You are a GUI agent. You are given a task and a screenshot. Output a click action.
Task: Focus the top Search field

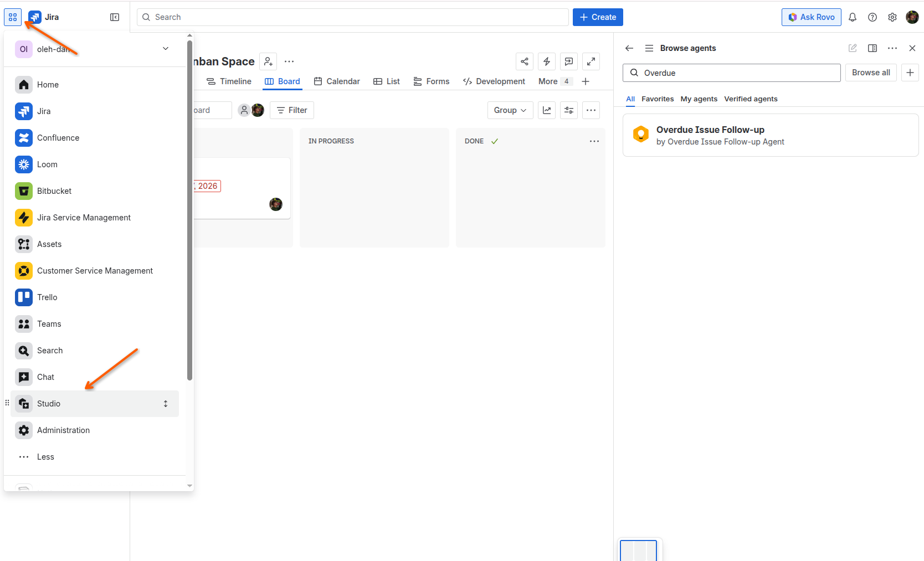pos(353,17)
